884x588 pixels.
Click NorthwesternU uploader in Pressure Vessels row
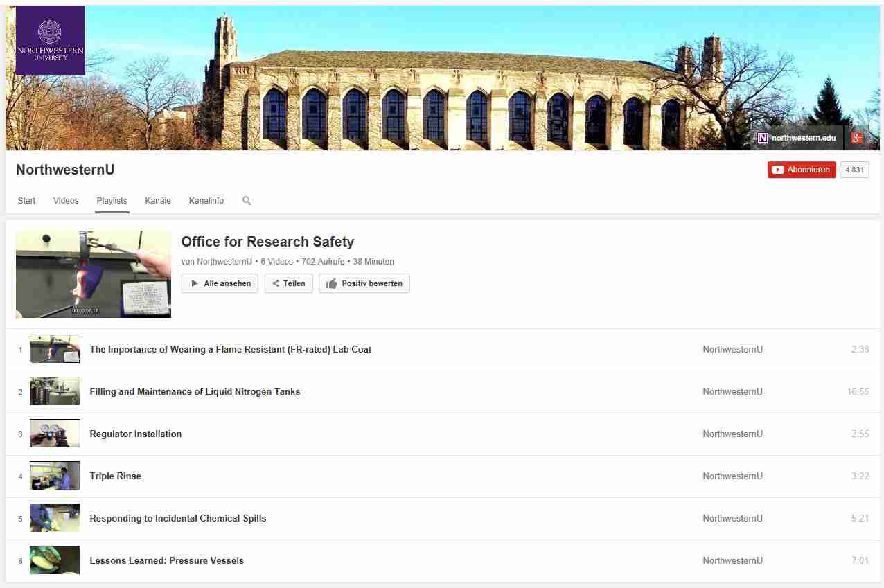(732, 561)
